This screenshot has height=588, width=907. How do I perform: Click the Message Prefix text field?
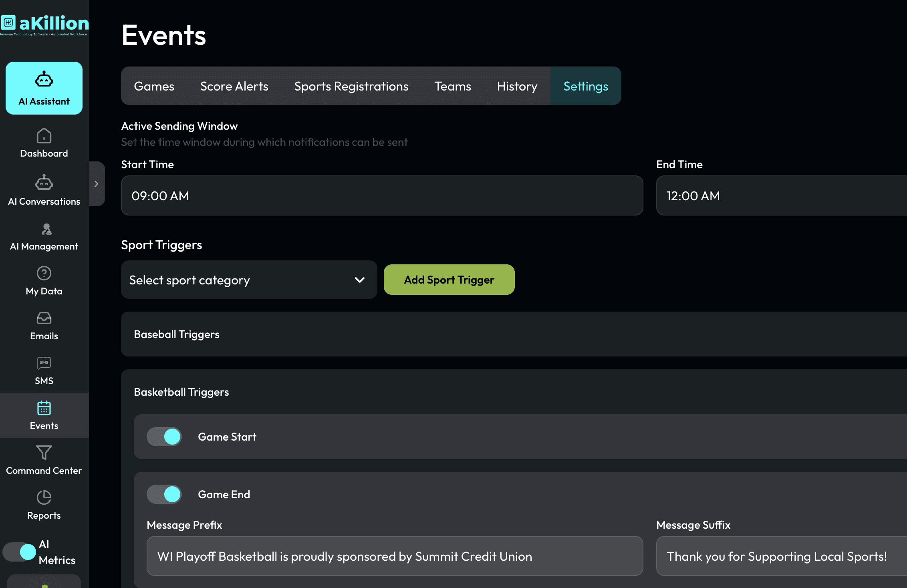point(394,556)
